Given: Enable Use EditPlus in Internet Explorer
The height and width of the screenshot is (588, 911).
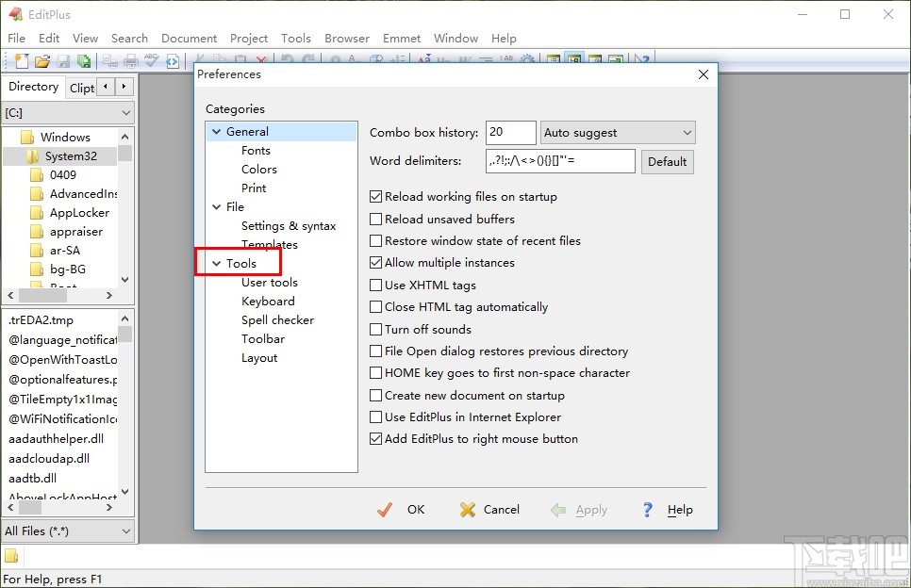Looking at the screenshot, I should [376, 417].
